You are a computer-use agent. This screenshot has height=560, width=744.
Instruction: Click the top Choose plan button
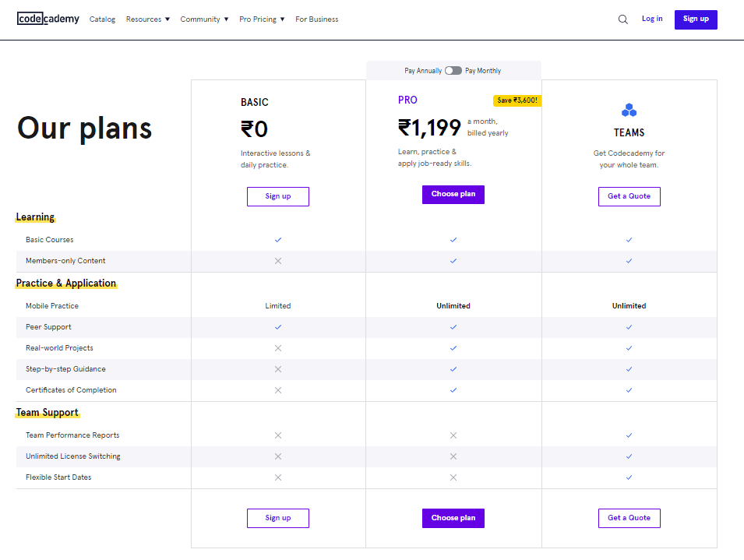453,194
